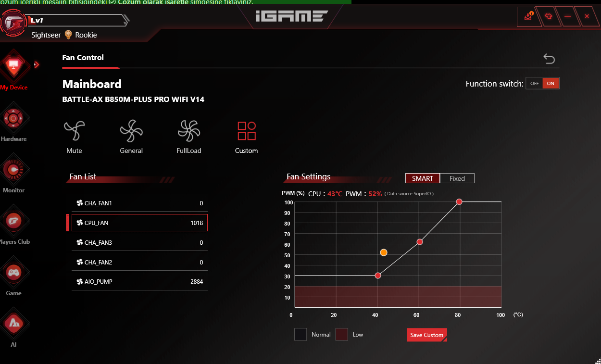601x364 pixels.
Task: Open the Players Club sidebar section
Action: 13,225
